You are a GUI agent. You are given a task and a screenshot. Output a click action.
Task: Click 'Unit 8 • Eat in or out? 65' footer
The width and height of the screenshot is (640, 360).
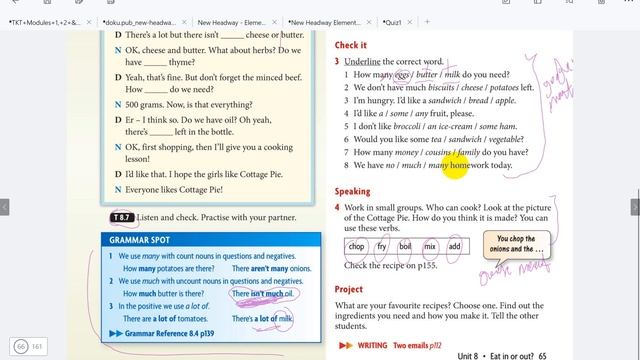point(502,356)
